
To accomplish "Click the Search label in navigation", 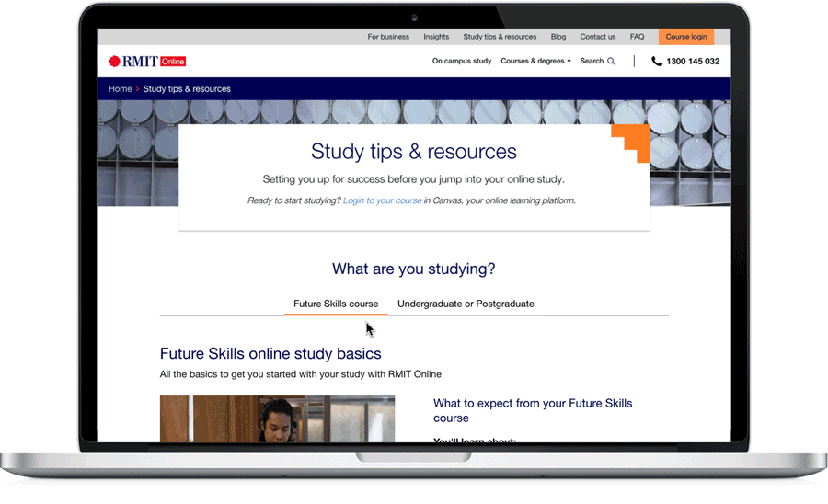I will [x=592, y=62].
